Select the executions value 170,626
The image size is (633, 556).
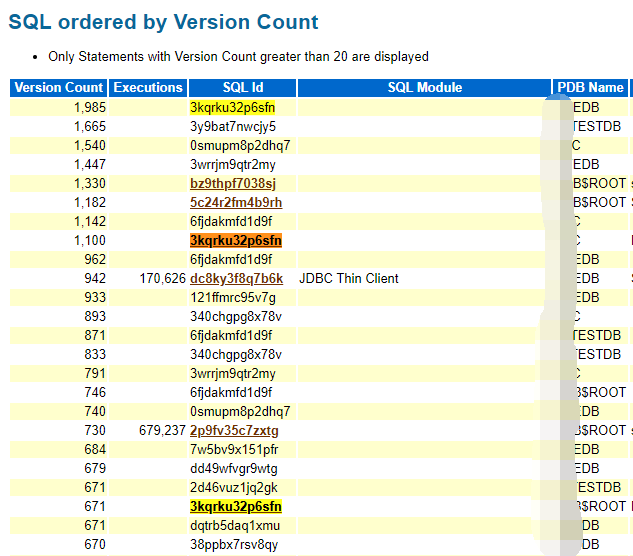163,279
